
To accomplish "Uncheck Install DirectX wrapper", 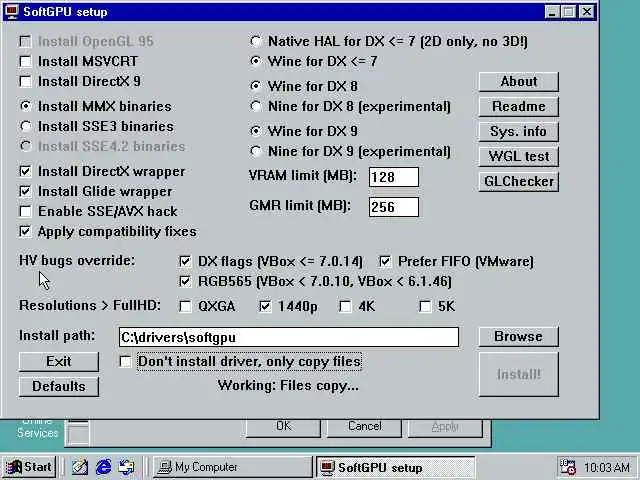I will [25, 171].
